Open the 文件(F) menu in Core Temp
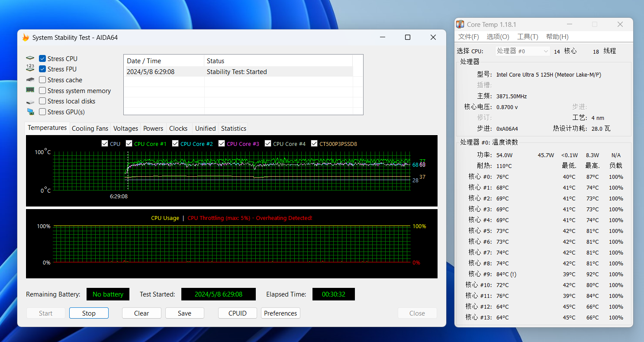Image resolution: width=644 pixels, height=342 pixels. (469, 37)
